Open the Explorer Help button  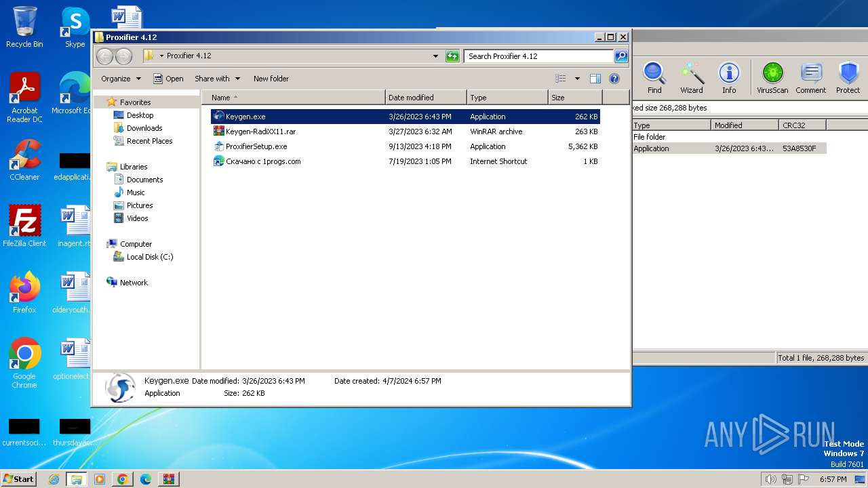tap(614, 79)
